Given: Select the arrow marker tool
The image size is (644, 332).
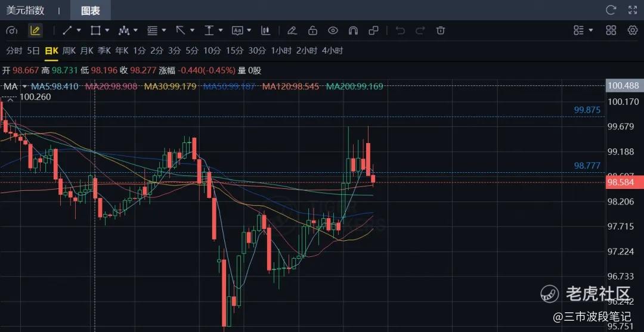Looking at the screenshot, I should [x=180, y=30].
